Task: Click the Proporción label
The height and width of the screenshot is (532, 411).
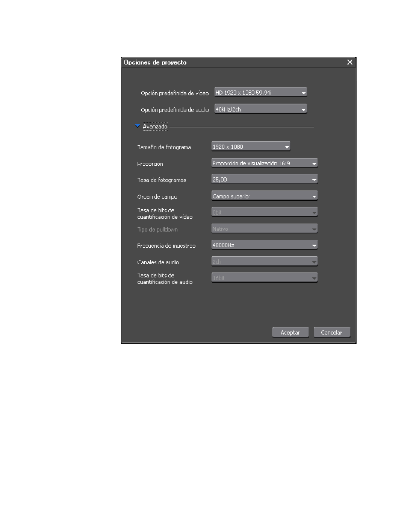Action: [150, 164]
